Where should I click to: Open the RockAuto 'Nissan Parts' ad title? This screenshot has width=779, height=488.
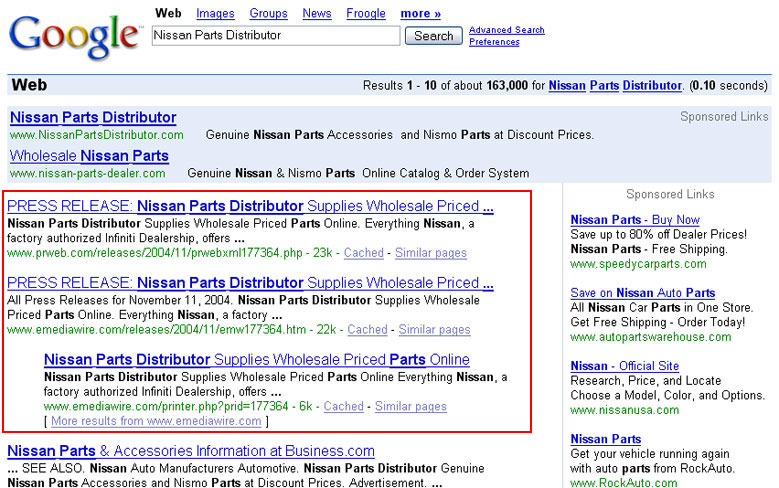coord(606,439)
